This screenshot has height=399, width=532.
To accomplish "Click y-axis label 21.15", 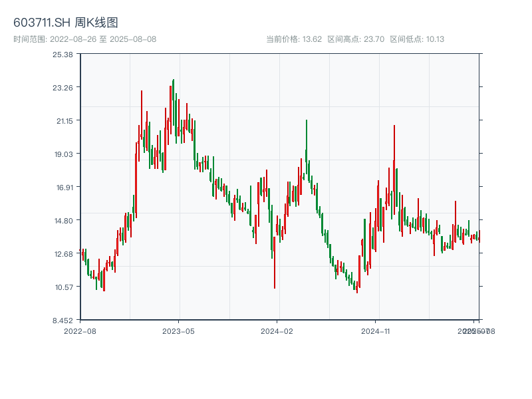I will click(65, 121).
